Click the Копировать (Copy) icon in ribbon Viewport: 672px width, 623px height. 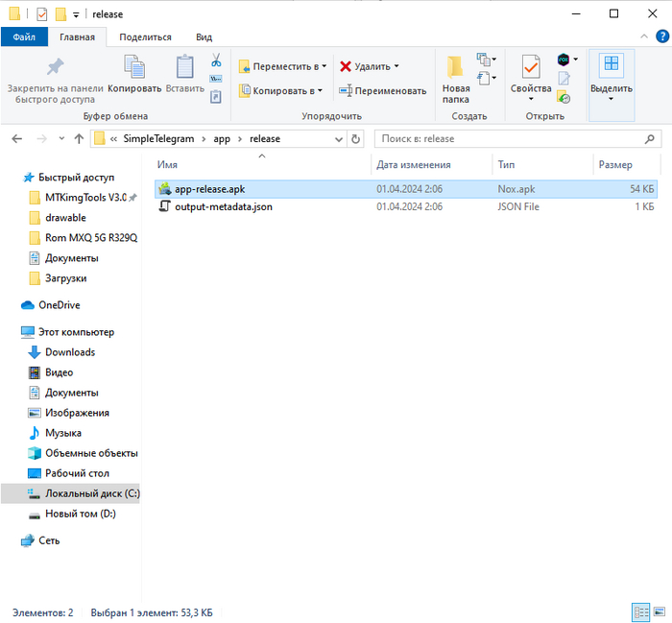pyautogui.click(x=134, y=67)
